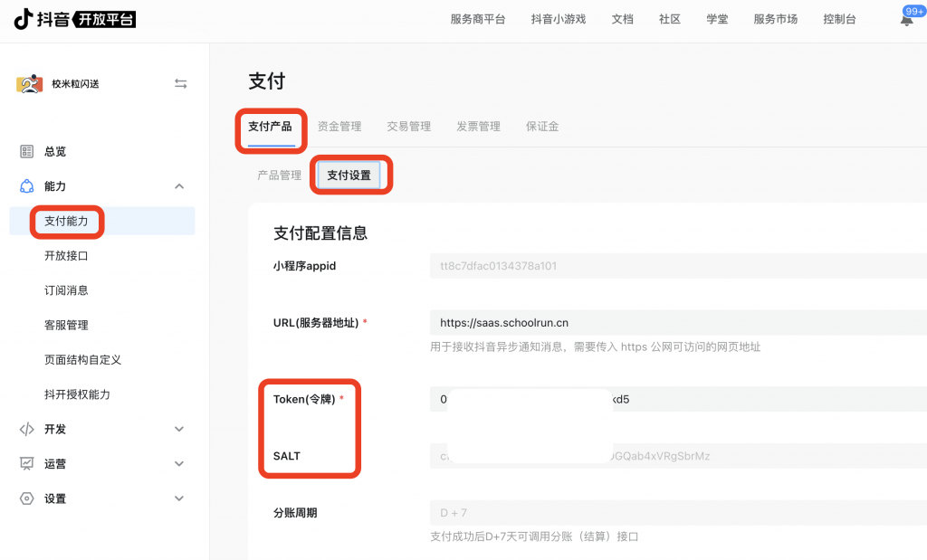Open 控制台 in the top navigation
The height and width of the screenshot is (560, 927).
pyautogui.click(x=838, y=18)
